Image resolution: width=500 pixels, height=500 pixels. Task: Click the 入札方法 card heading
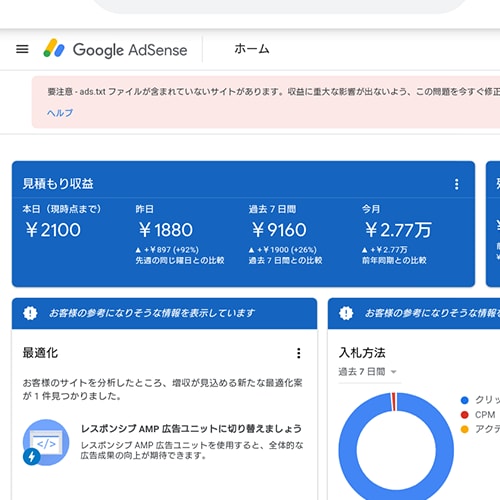click(362, 353)
